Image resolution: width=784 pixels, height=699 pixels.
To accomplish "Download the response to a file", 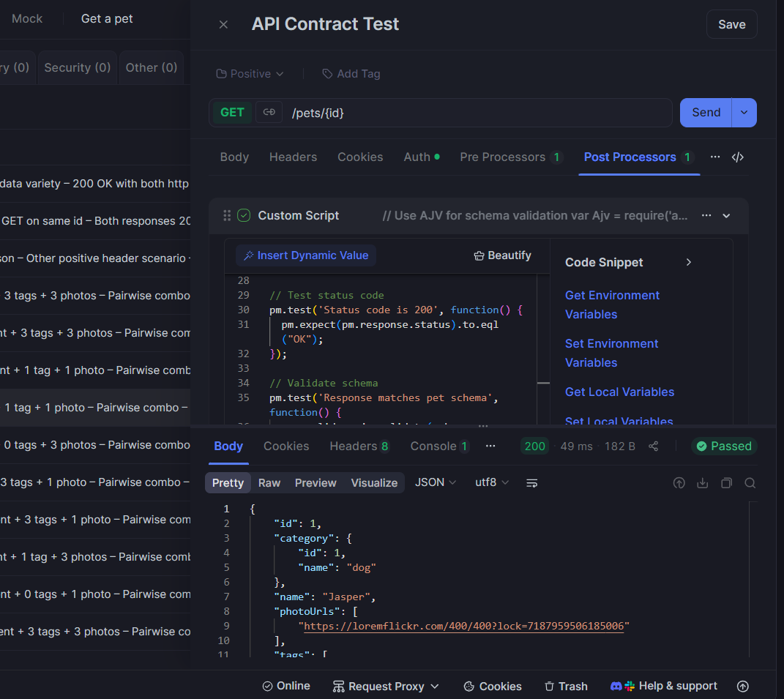I will 702,483.
